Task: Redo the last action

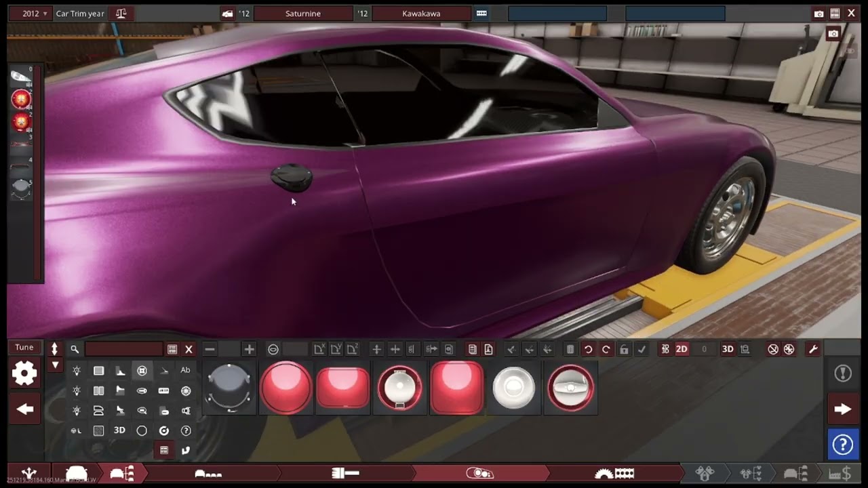Action: click(x=606, y=349)
